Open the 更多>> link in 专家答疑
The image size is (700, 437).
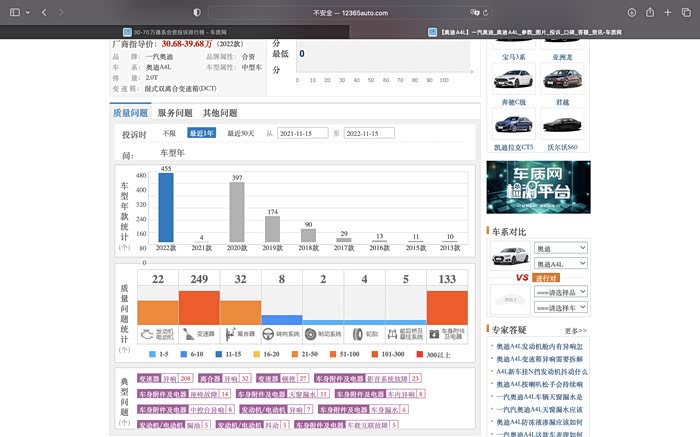(575, 329)
